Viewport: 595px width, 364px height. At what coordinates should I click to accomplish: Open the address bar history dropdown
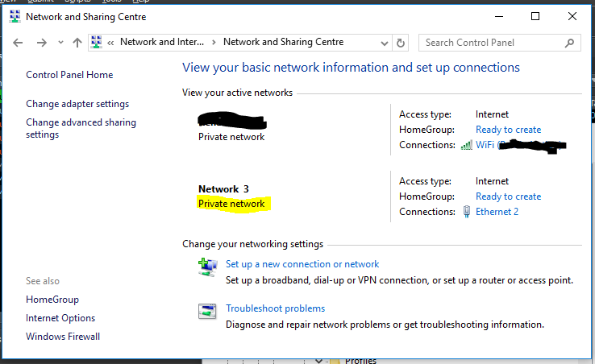pyautogui.click(x=384, y=43)
